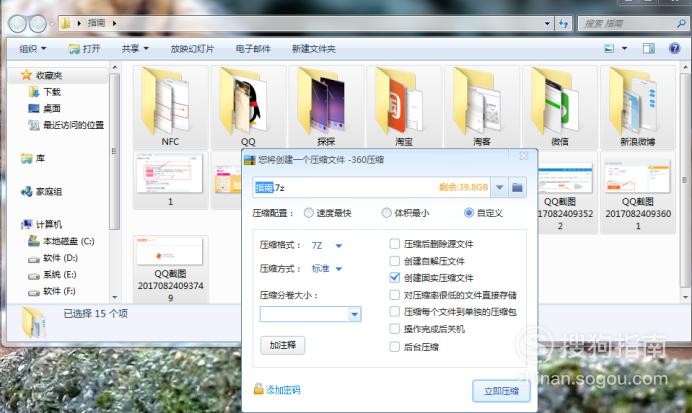Click the Explorer back navigation arrow
692x413 pixels.
tap(17, 23)
